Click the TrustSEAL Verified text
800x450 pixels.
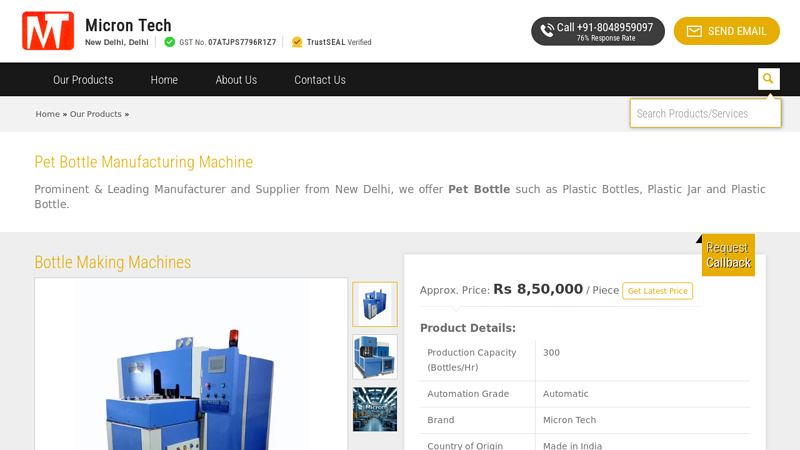[x=339, y=42]
